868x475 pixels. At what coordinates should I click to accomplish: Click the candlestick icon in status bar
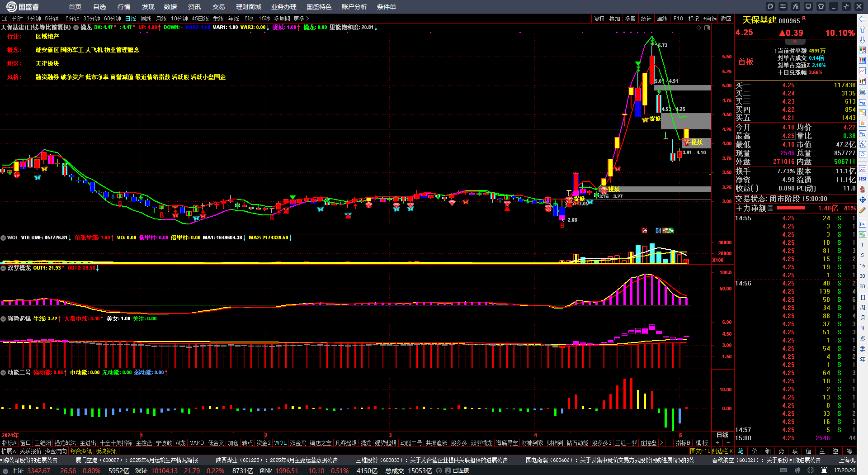coord(797,470)
